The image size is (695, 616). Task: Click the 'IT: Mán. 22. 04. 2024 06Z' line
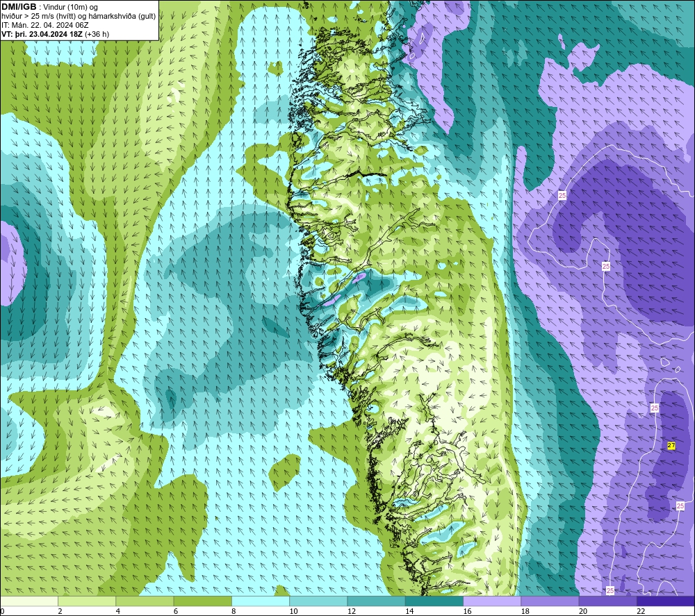coord(44,25)
